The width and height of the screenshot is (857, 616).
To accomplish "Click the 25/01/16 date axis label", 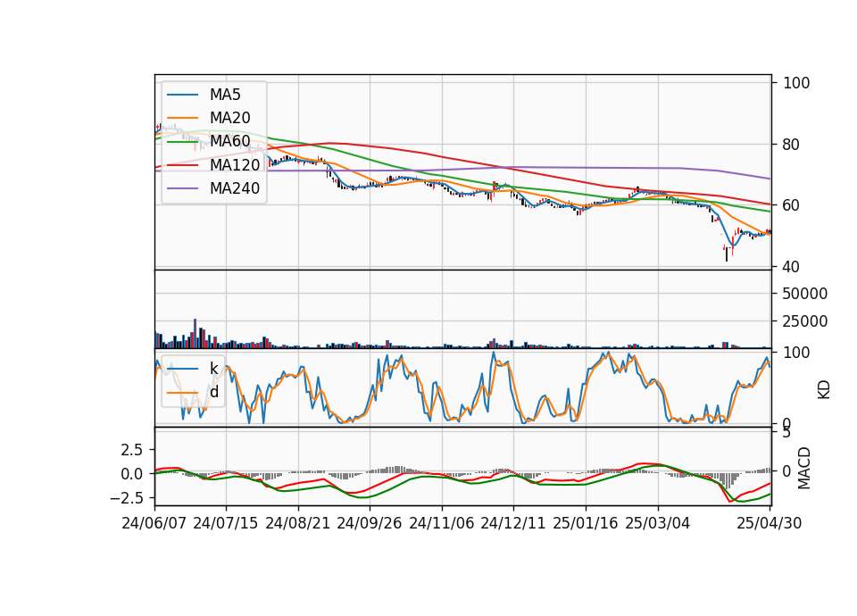I will pyautogui.click(x=586, y=523).
